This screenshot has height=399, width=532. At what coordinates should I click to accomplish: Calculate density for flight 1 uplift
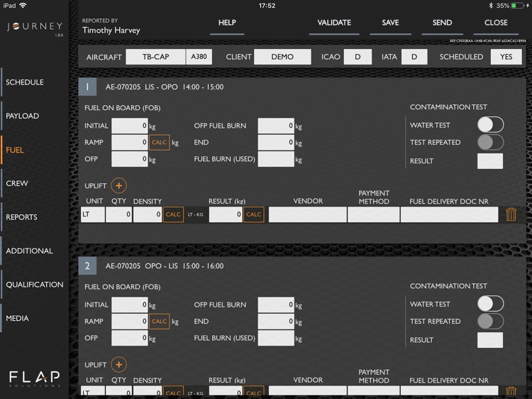(173, 214)
